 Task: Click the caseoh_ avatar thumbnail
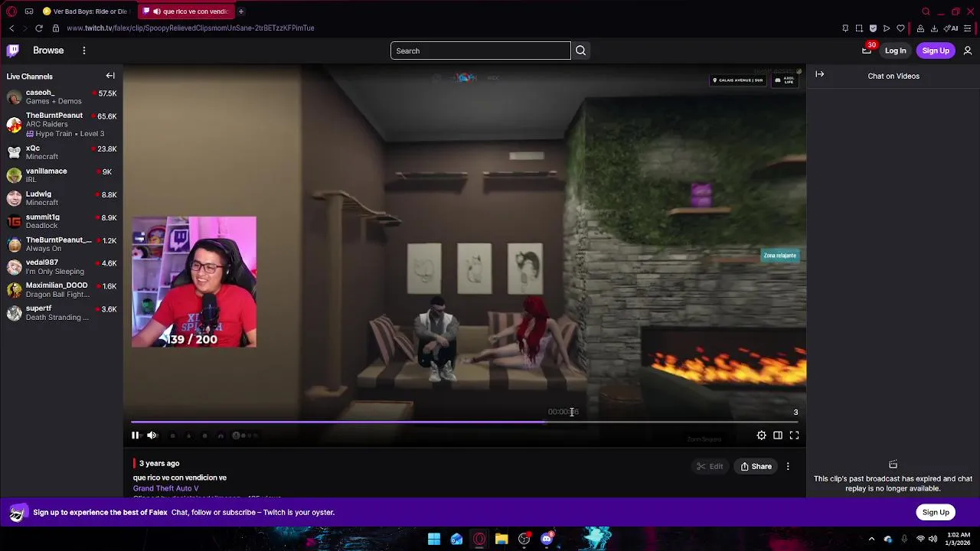tap(14, 97)
